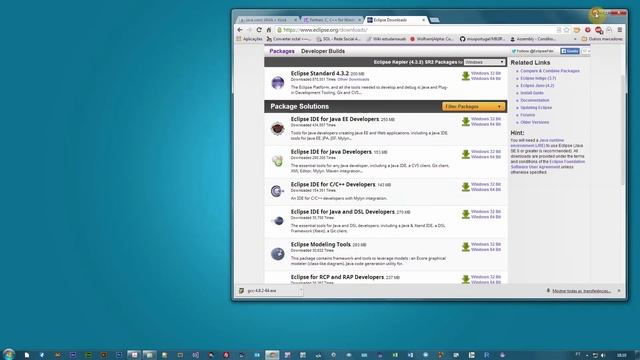
Task: Download C/C++ Developers Windows 64 Bit
Action: [486, 189]
